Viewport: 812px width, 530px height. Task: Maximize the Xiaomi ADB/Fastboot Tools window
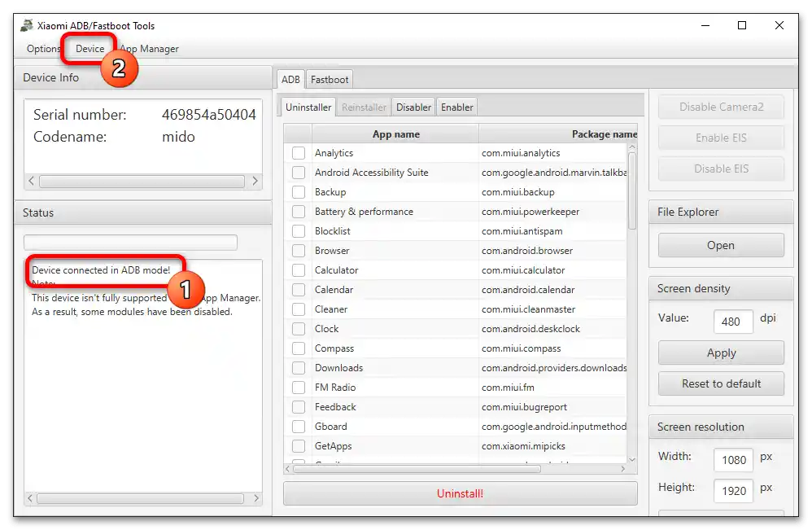pyautogui.click(x=741, y=25)
